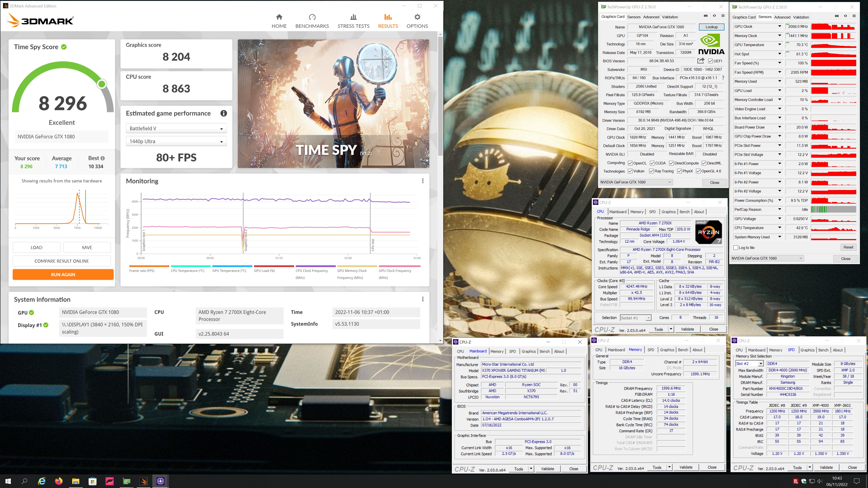The width and height of the screenshot is (868, 488).
Task: Open notification center icon in system tray
Action: (x=856, y=481)
